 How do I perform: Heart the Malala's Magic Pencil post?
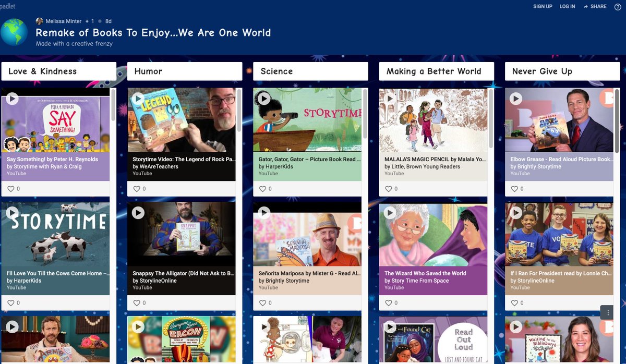click(388, 189)
